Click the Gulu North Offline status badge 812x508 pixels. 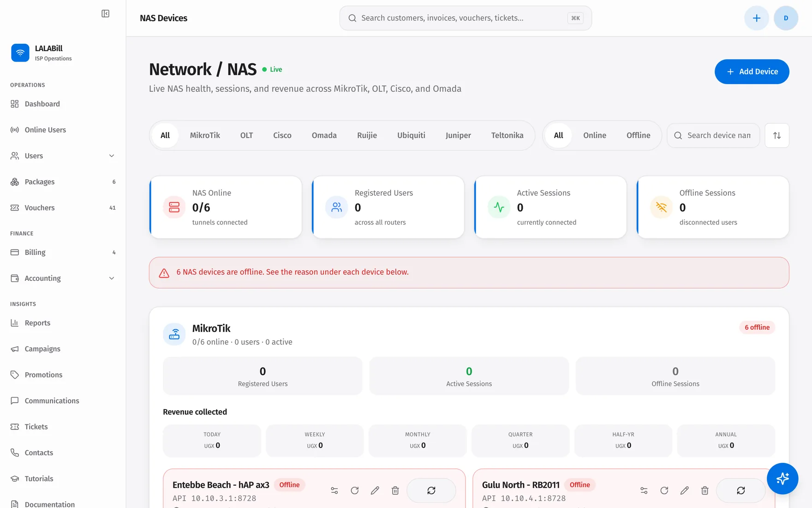579,485
